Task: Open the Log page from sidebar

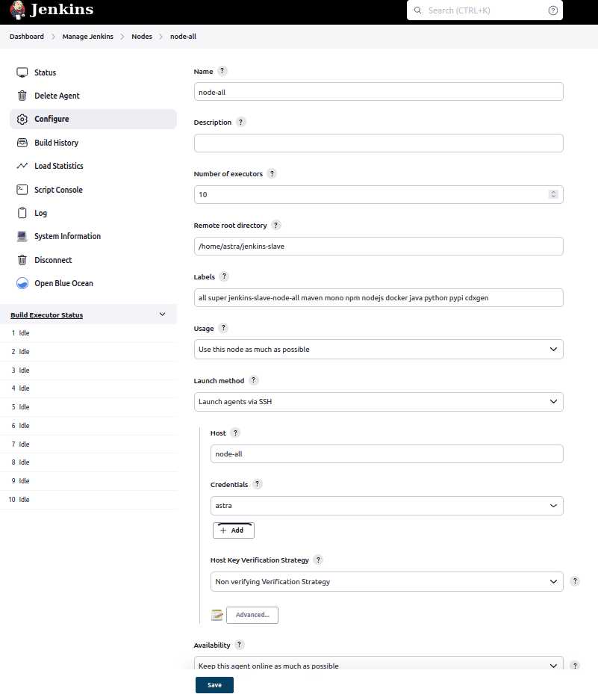Action: tap(40, 213)
